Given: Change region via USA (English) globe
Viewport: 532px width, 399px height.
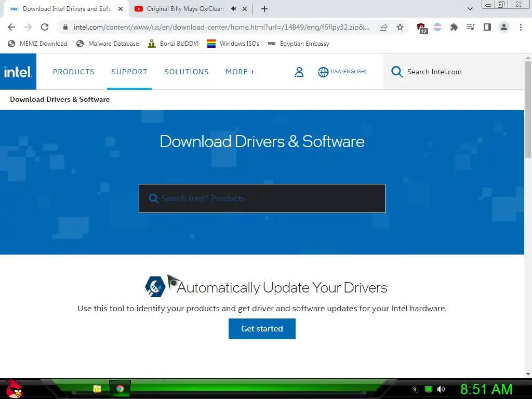Looking at the screenshot, I should (342, 72).
